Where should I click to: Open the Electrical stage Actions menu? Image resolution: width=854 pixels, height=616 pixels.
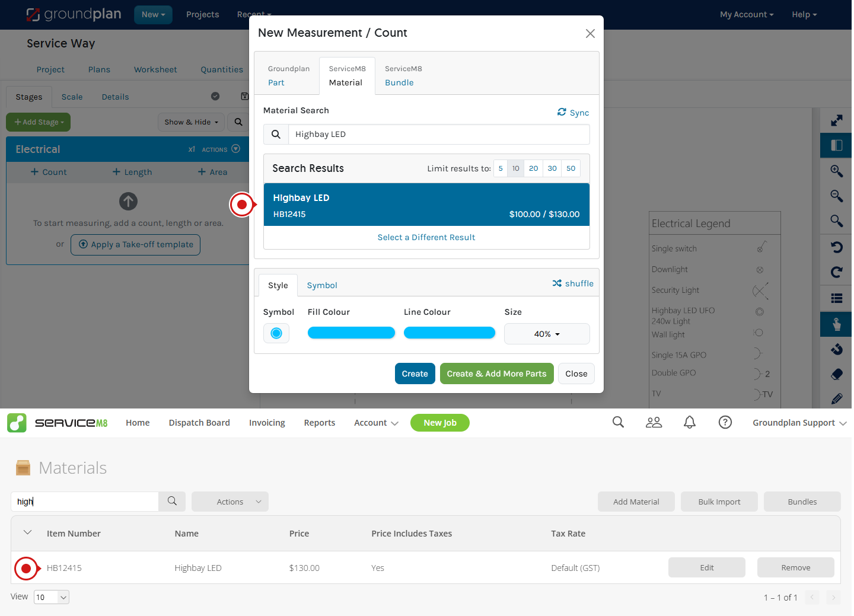(x=221, y=149)
